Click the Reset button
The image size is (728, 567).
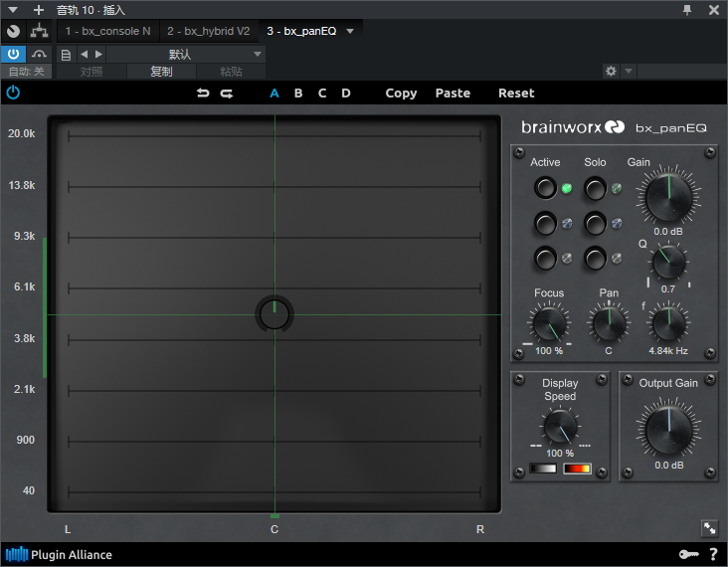pyautogui.click(x=516, y=94)
